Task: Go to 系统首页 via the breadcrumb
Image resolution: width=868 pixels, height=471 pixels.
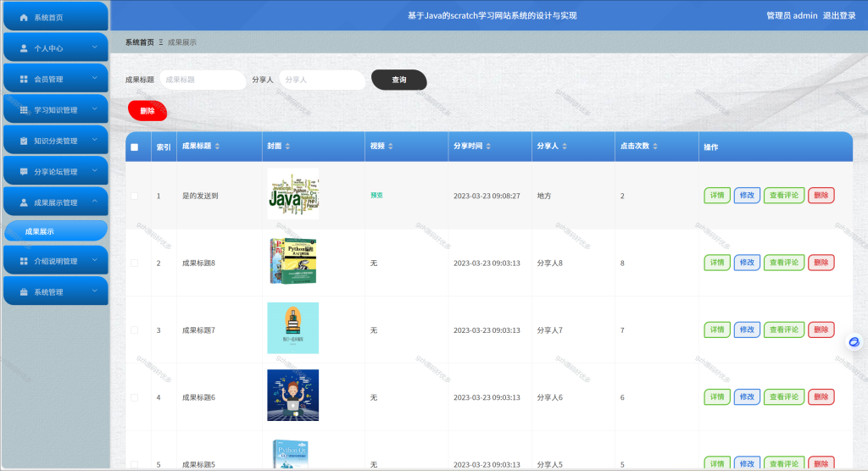Action: tap(140, 42)
